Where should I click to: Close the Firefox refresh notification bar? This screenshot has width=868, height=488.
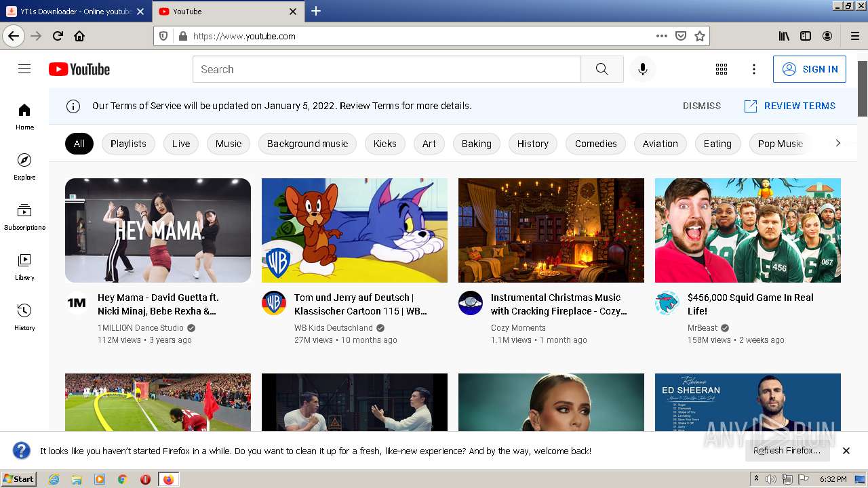pyautogui.click(x=846, y=450)
